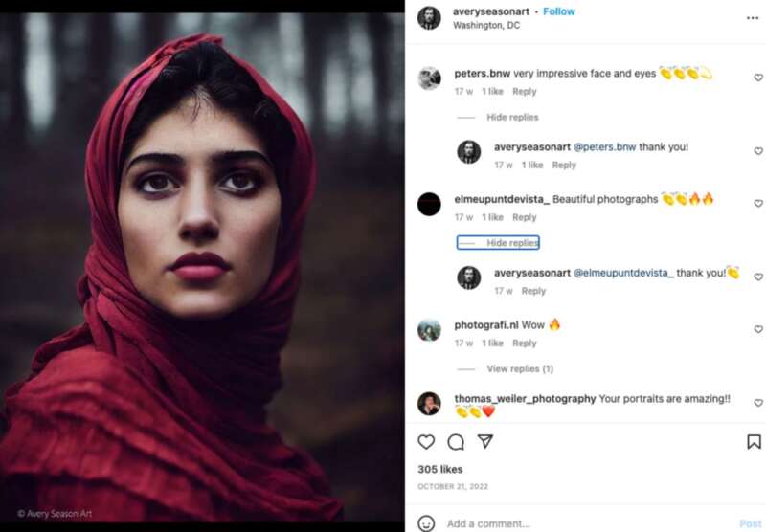The width and height of the screenshot is (766, 532).
Task: Open Washington, DC location link
Action: coord(486,26)
